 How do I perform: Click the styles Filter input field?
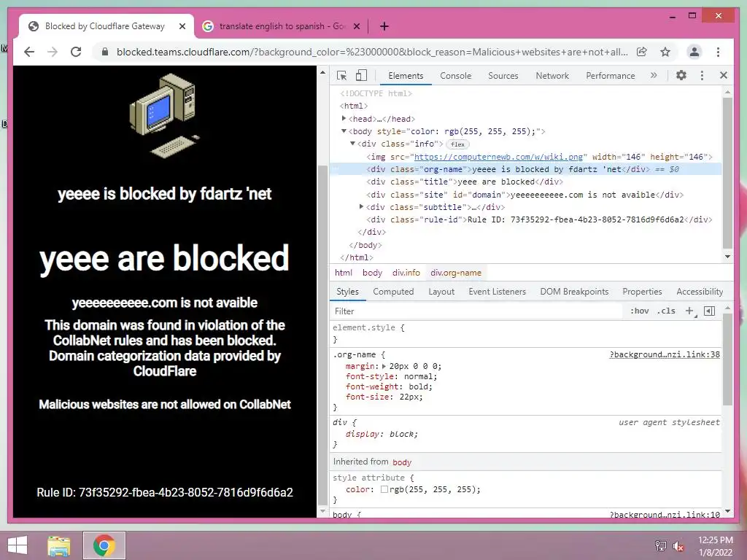point(476,311)
